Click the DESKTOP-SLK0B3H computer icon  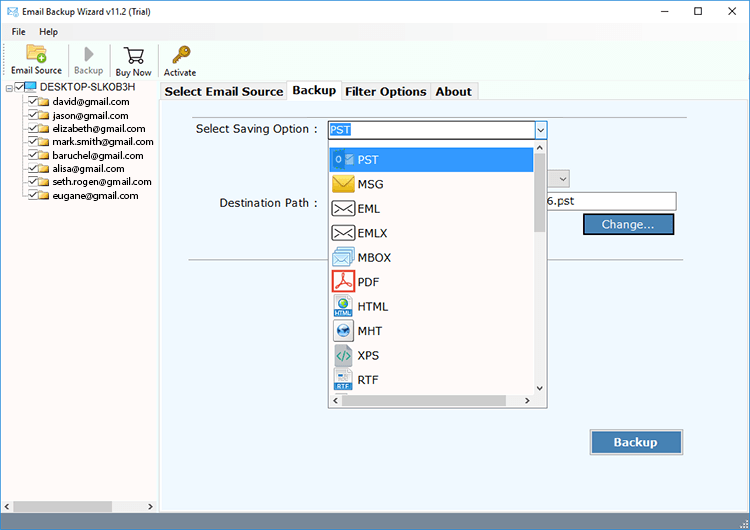pos(31,87)
